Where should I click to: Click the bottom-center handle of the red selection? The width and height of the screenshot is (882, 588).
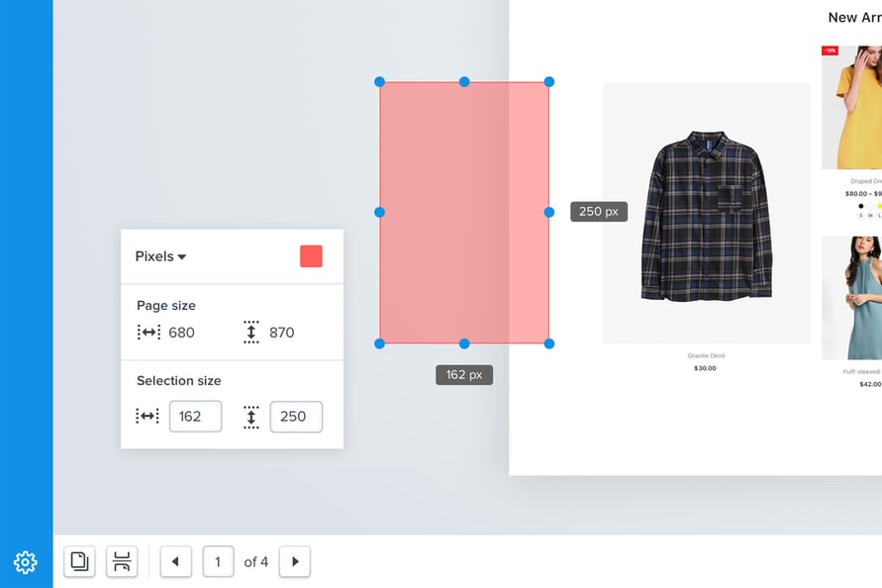(x=464, y=343)
